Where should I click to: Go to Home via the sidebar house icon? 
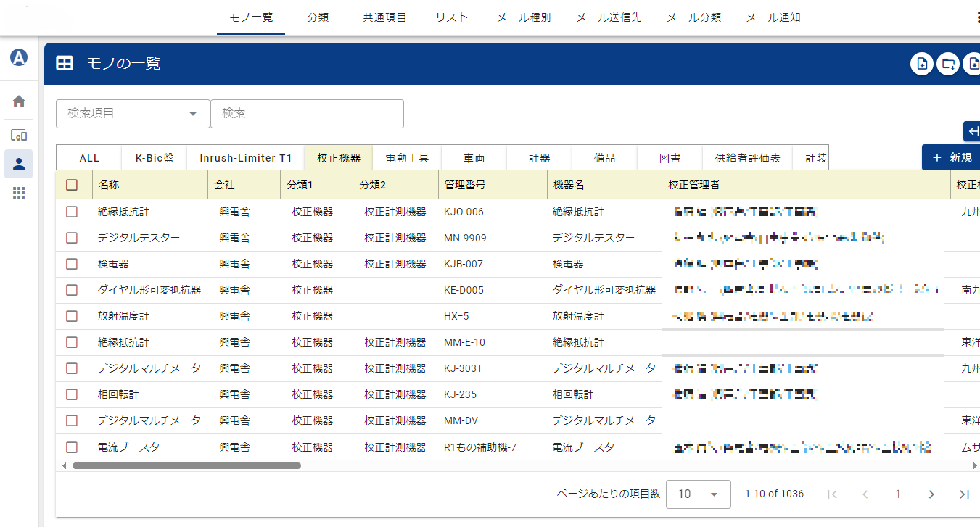pyautogui.click(x=19, y=101)
